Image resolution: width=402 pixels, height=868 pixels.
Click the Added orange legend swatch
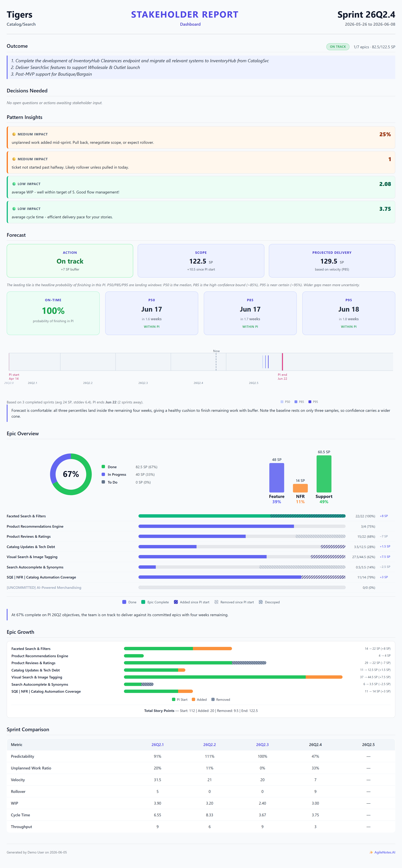coord(193,700)
